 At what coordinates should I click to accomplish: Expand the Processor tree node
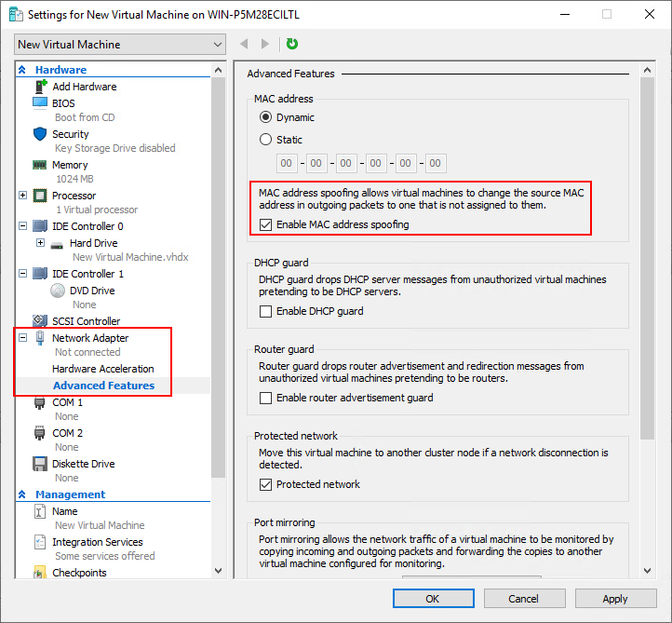23,196
